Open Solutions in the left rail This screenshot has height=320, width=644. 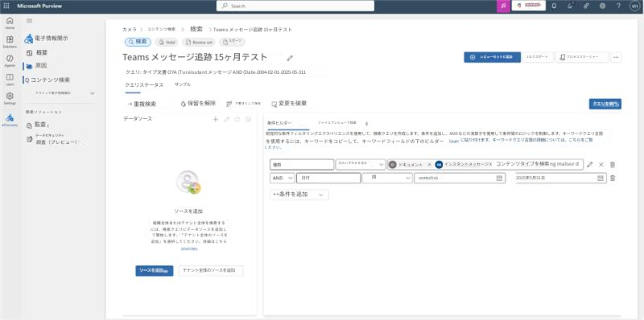[10, 42]
